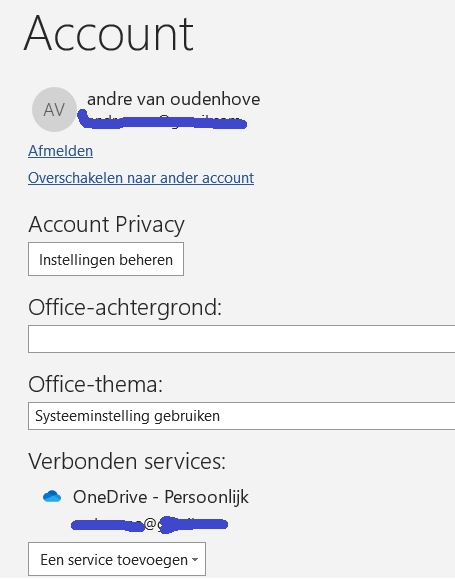Screen dimensions: 455x580
Task: Open the Office-thema Systeeminstelling gebruiken combo box
Action: tap(242, 416)
